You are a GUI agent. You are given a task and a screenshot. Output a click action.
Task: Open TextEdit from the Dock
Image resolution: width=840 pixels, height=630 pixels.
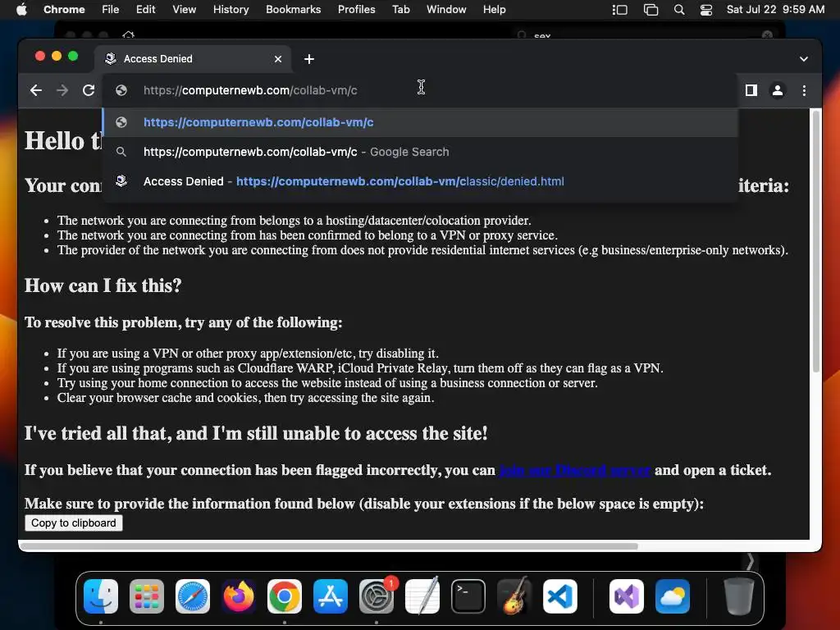pyautogui.click(x=422, y=596)
